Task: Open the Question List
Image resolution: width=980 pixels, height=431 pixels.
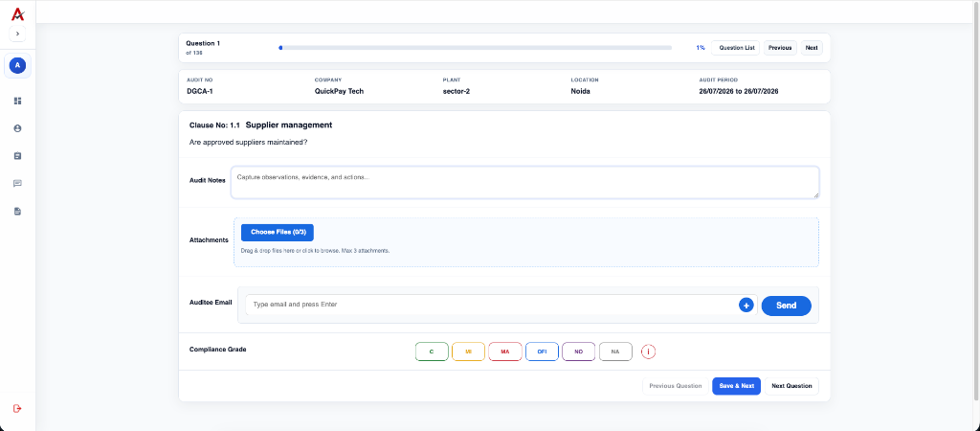Action: tap(736, 48)
